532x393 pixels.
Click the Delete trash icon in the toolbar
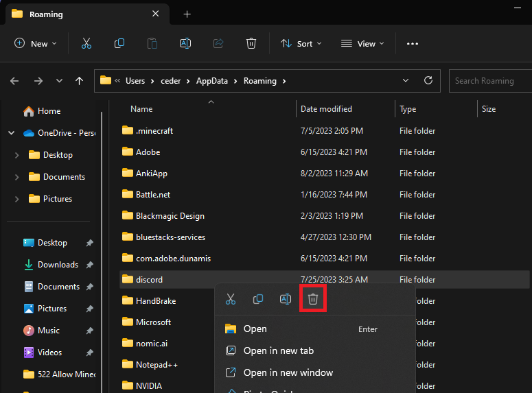pos(251,43)
